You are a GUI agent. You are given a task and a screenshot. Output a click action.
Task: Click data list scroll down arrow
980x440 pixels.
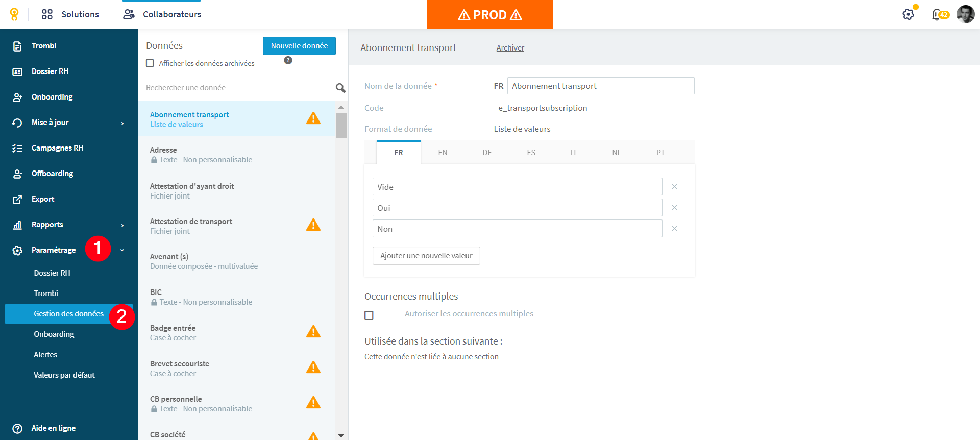[x=341, y=435]
